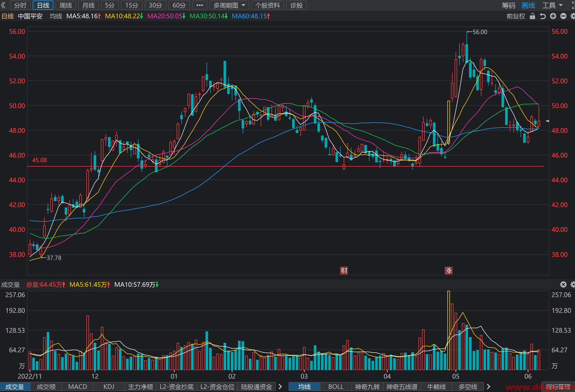Click the 均线 moving average label
The width and height of the screenshot is (575, 392).
pyautogui.click(x=56, y=16)
